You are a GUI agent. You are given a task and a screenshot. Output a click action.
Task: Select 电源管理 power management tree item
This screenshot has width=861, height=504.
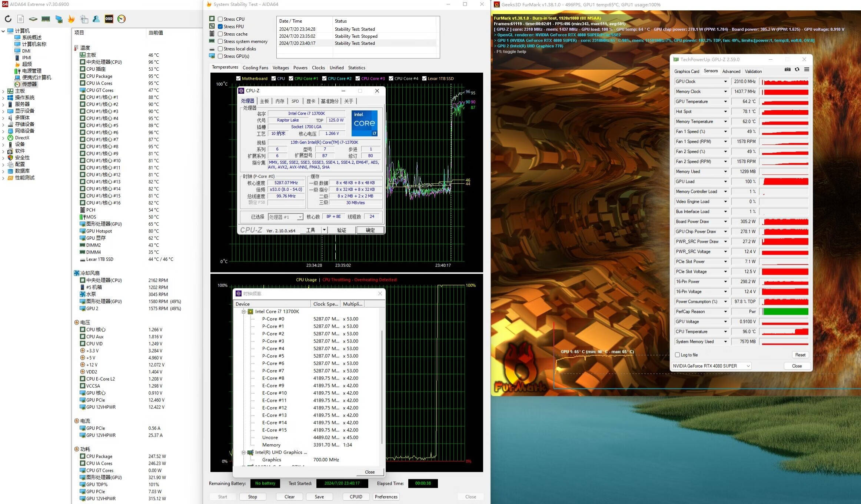point(31,71)
